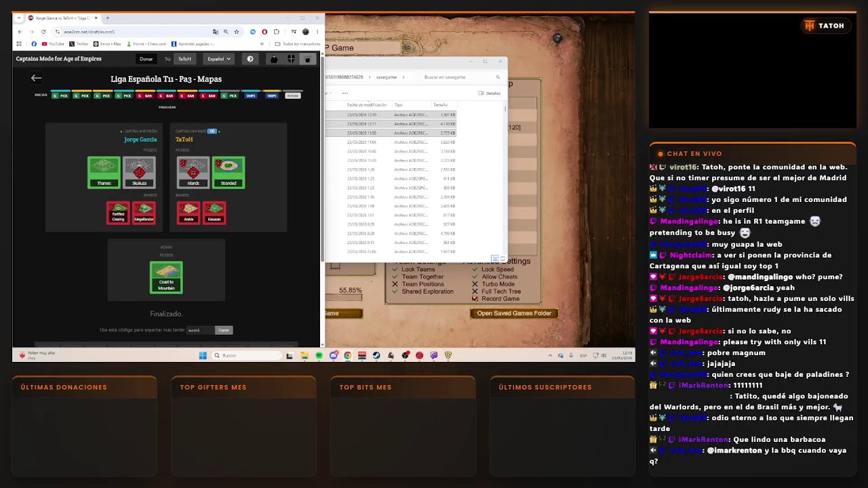Open the Twitch icon on the taskbar

(434, 355)
